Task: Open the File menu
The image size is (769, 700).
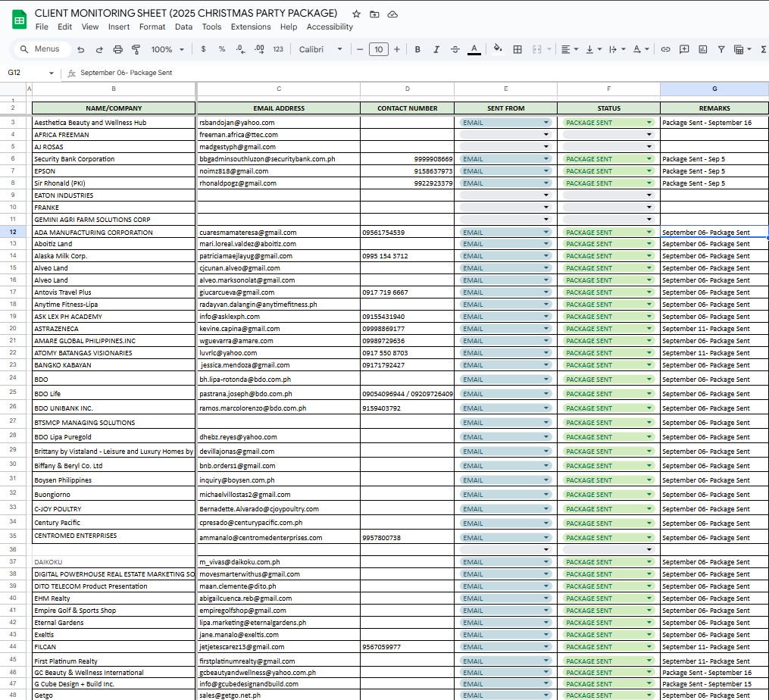Action: [x=42, y=27]
